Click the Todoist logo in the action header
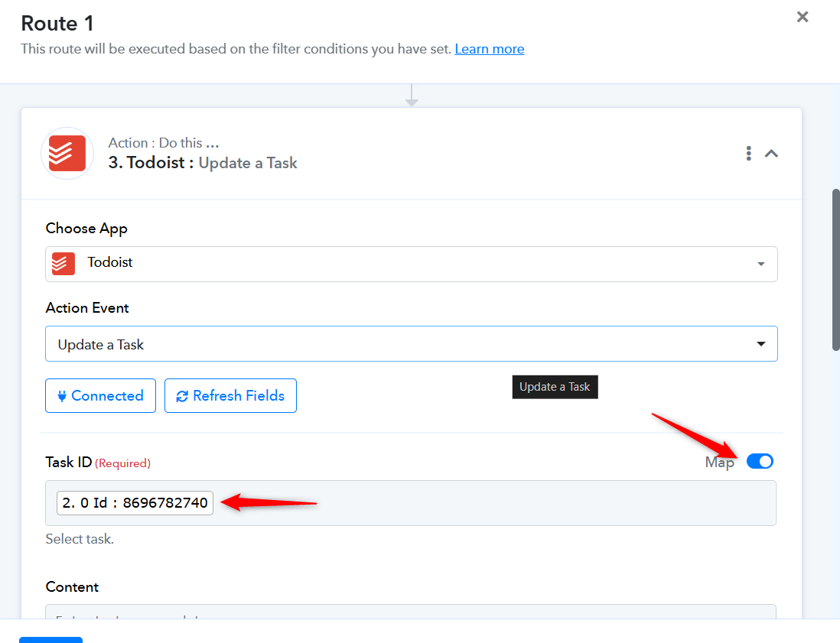The height and width of the screenshot is (643, 840). [x=67, y=153]
